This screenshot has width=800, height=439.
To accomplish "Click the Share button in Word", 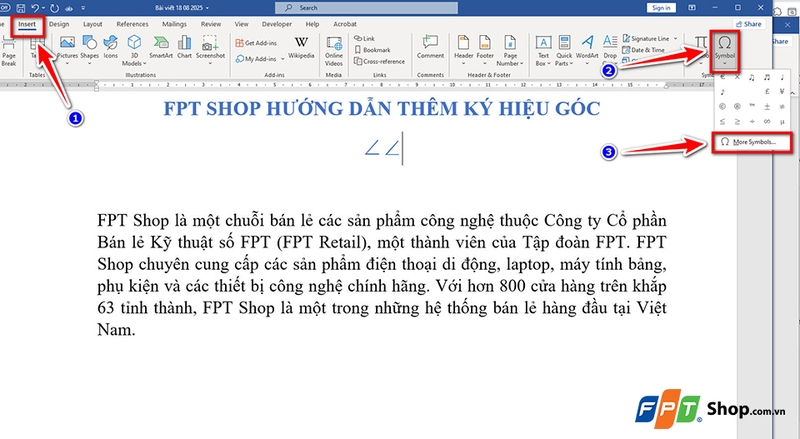I will pyautogui.click(x=748, y=24).
